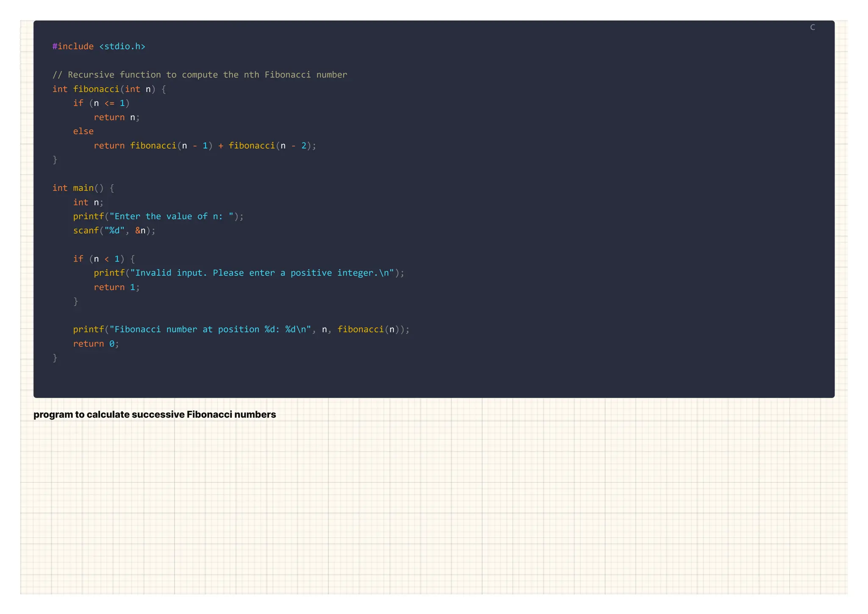Click the '#include <stdio.h>' line
This screenshot has height=614, width=868.
pyautogui.click(x=99, y=46)
